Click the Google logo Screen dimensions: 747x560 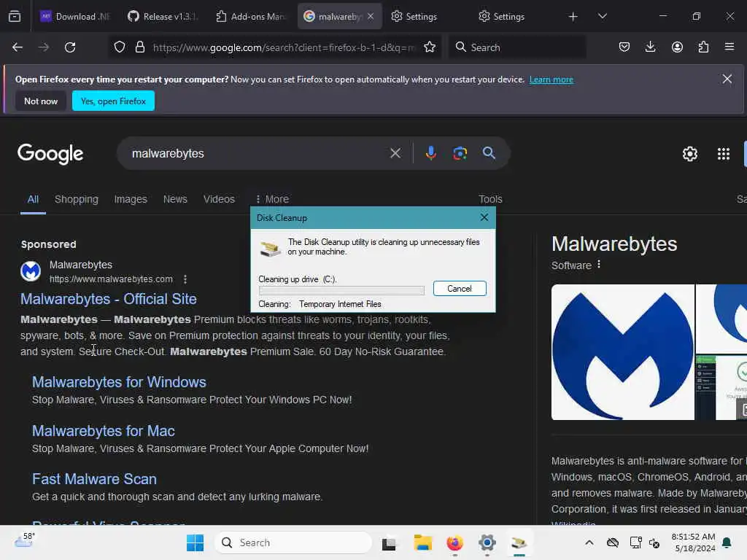click(50, 154)
